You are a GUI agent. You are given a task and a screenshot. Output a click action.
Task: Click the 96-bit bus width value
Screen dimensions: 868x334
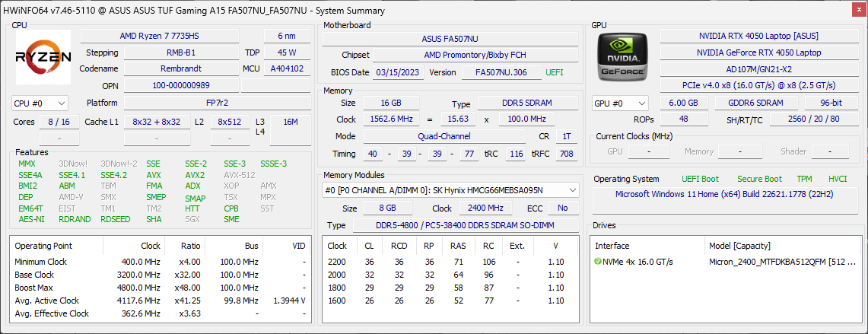[x=830, y=103]
